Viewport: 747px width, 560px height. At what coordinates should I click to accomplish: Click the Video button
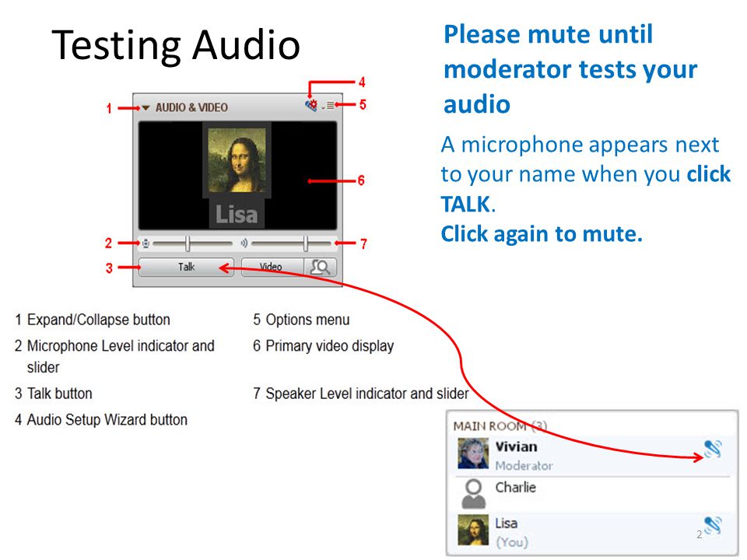coord(272,267)
